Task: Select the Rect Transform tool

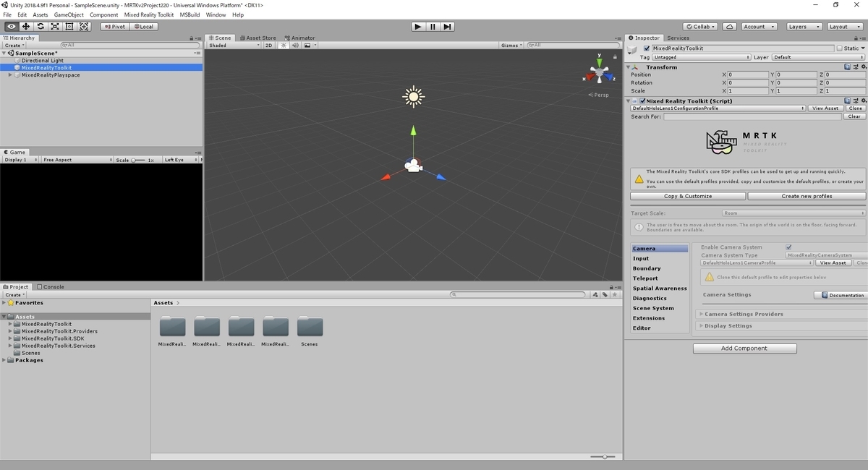Action: pyautogui.click(x=69, y=27)
